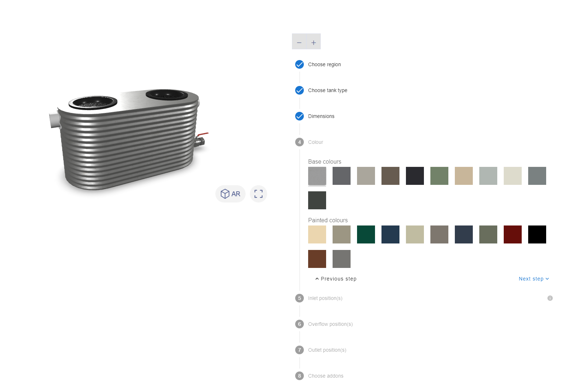Open the Overflow position(s) step
Viewport: 576px width, 392px height.
pos(330,324)
